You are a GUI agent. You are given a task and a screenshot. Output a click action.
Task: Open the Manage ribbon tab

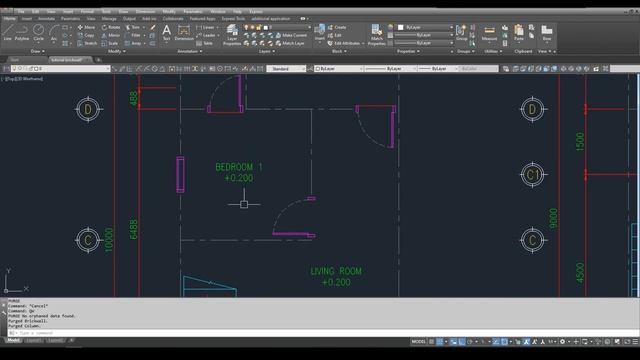[109, 19]
